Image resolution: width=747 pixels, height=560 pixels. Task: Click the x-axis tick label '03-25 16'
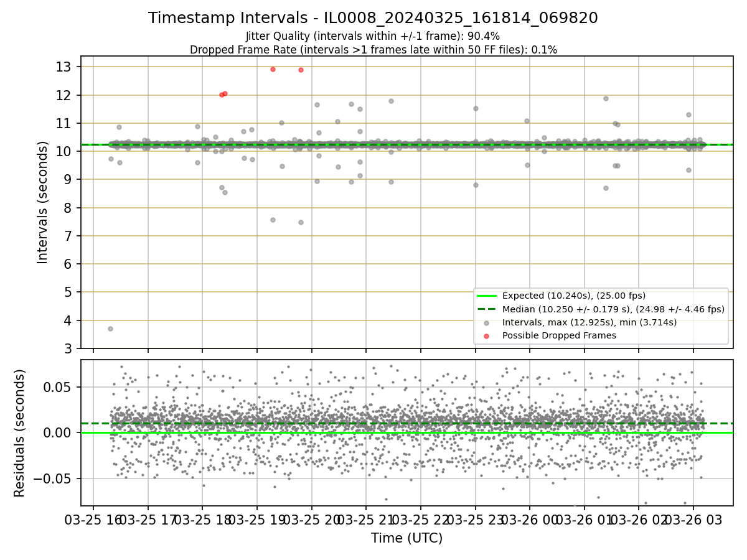coord(93,520)
